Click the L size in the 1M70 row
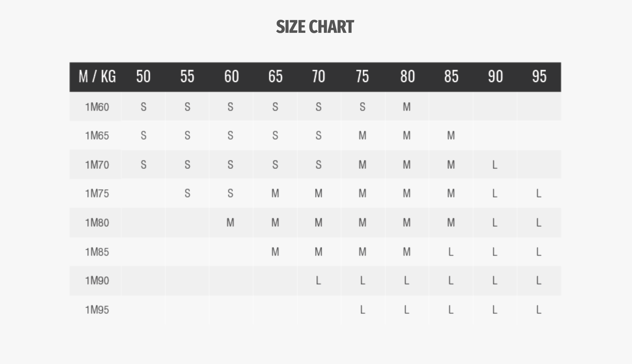This screenshot has width=632, height=364. (x=495, y=165)
